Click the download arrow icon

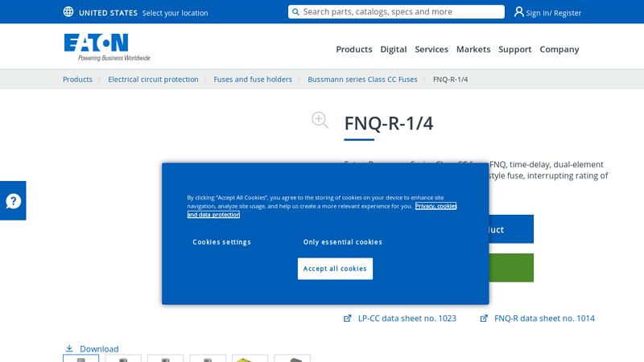pyautogui.click(x=69, y=348)
